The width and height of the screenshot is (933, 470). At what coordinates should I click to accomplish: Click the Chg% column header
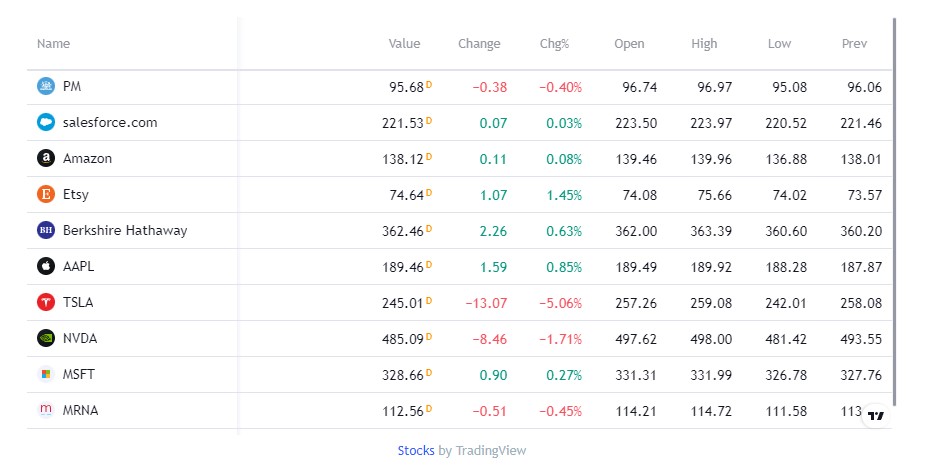555,43
